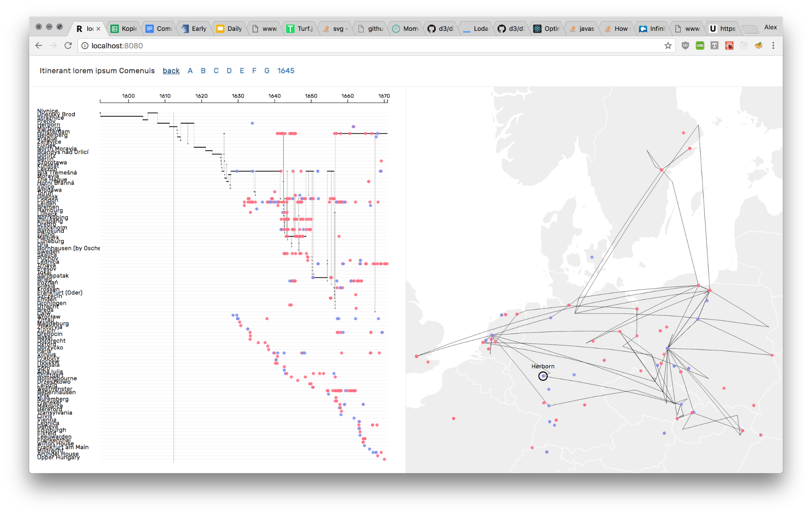Click the back link
The image size is (812, 515).
[x=171, y=71]
